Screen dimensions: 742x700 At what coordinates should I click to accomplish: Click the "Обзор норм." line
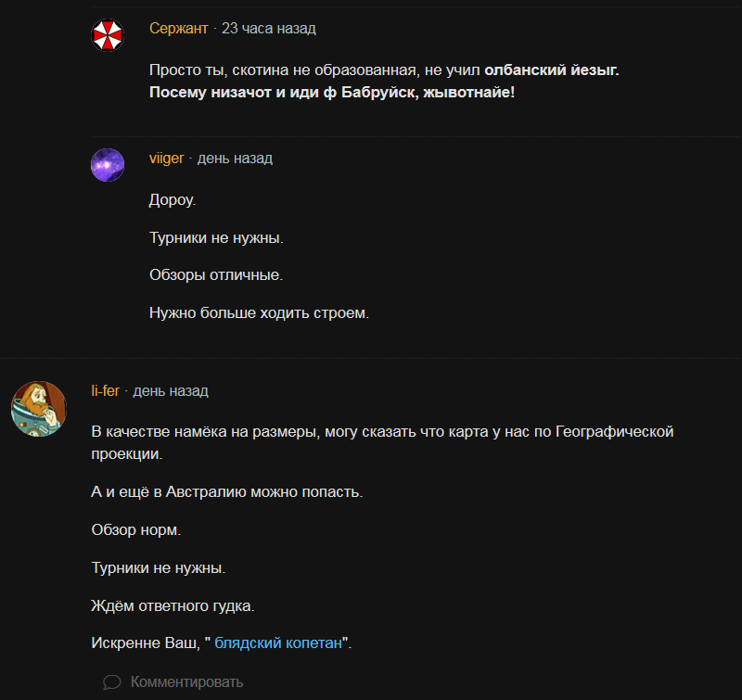(x=135, y=529)
